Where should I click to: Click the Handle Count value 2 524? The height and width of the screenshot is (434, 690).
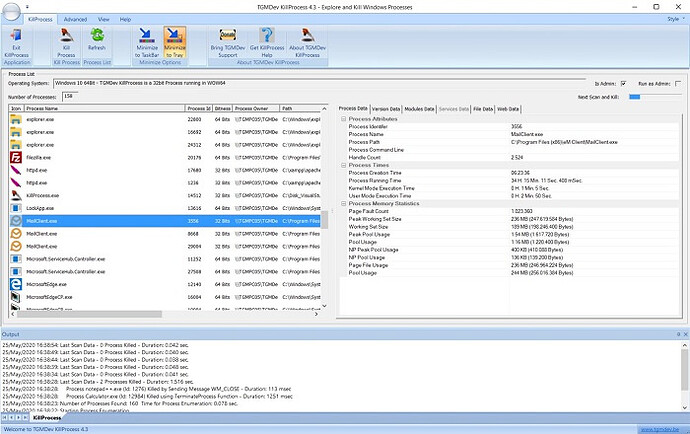[517, 157]
